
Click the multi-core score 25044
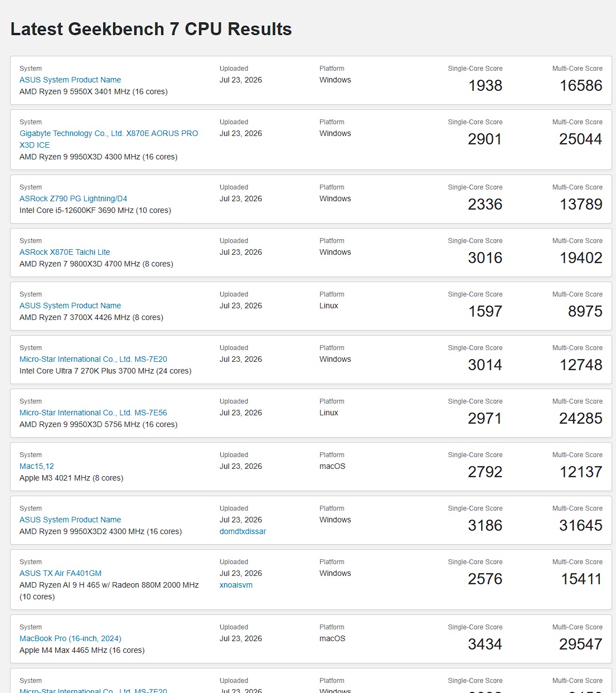(x=581, y=139)
